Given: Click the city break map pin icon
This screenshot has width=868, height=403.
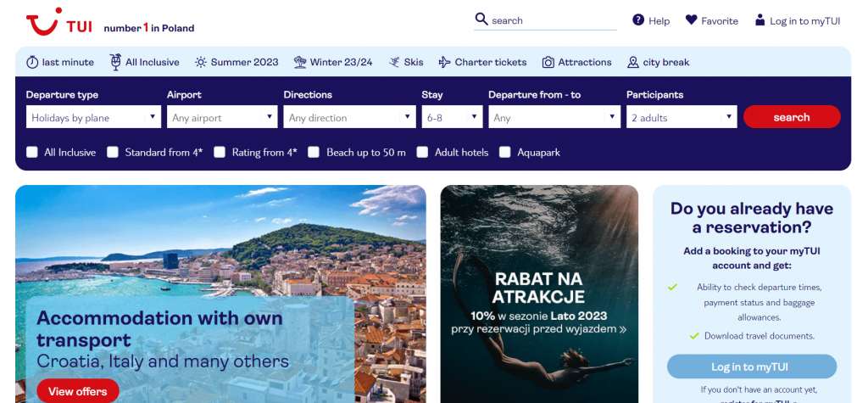Looking at the screenshot, I should 632,62.
